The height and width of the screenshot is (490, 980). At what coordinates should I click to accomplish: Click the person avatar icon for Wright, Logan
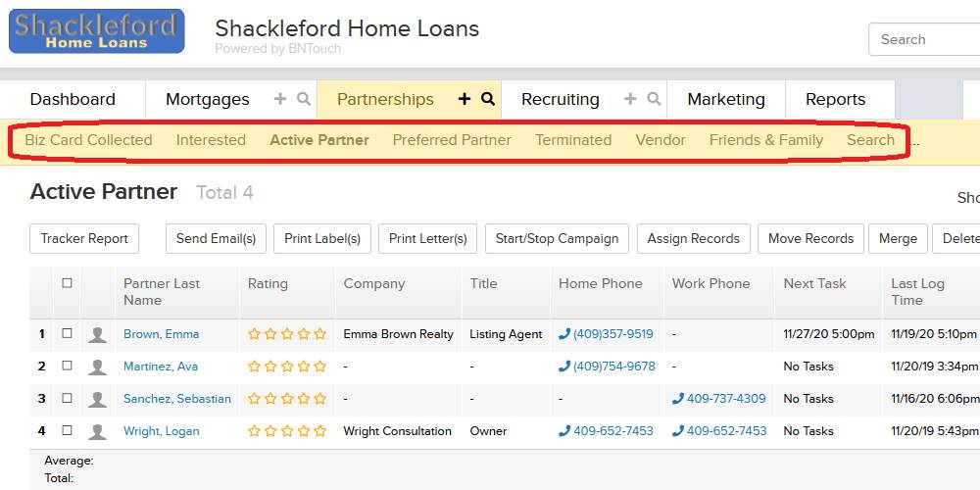click(x=97, y=432)
